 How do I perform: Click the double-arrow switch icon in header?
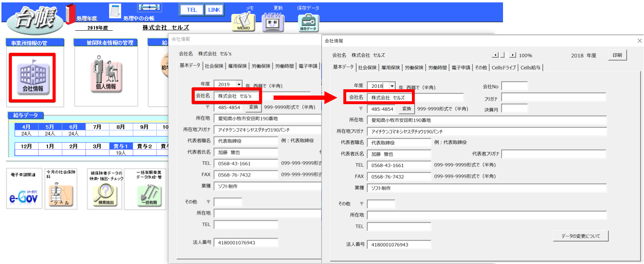coord(149,7)
